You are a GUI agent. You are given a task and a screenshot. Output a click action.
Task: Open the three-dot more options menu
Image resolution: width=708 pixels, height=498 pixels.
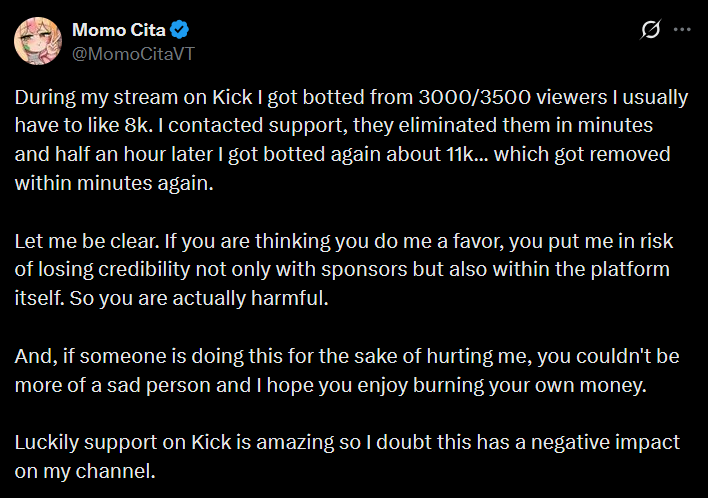(683, 30)
